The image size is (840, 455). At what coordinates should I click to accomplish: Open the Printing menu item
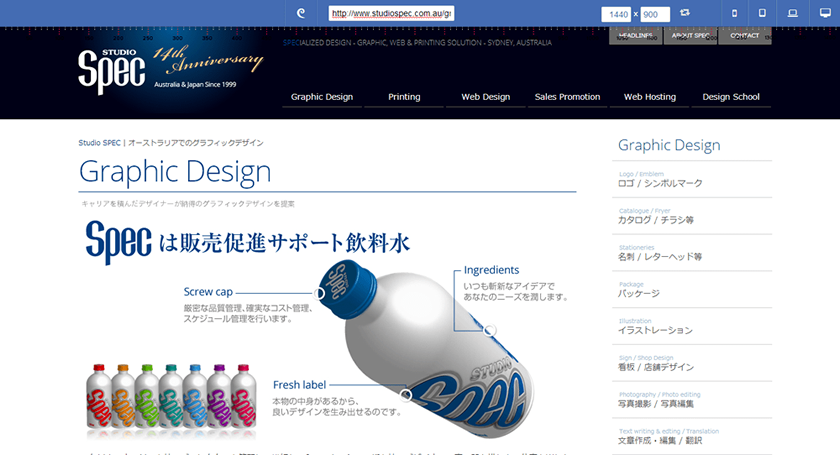click(x=404, y=97)
